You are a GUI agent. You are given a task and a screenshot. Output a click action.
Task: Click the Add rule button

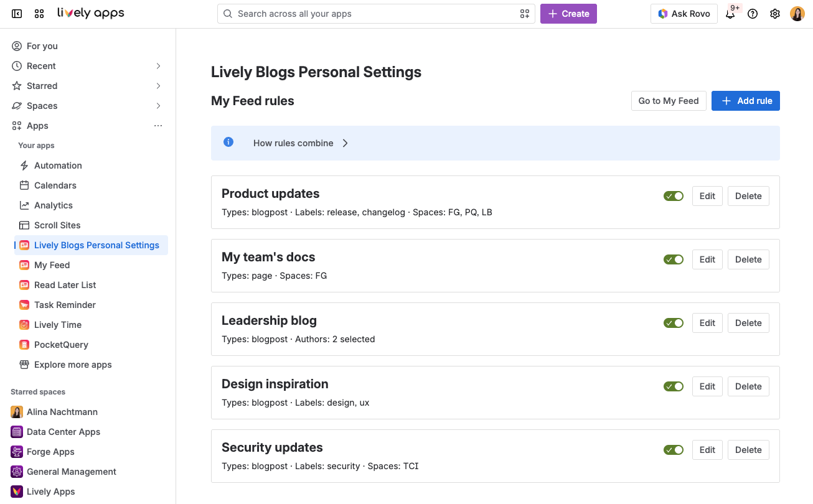[x=746, y=101]
